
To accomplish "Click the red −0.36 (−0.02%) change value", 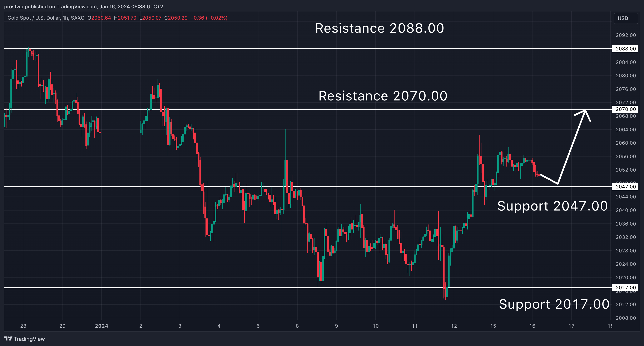I will [x=209, y=18].
